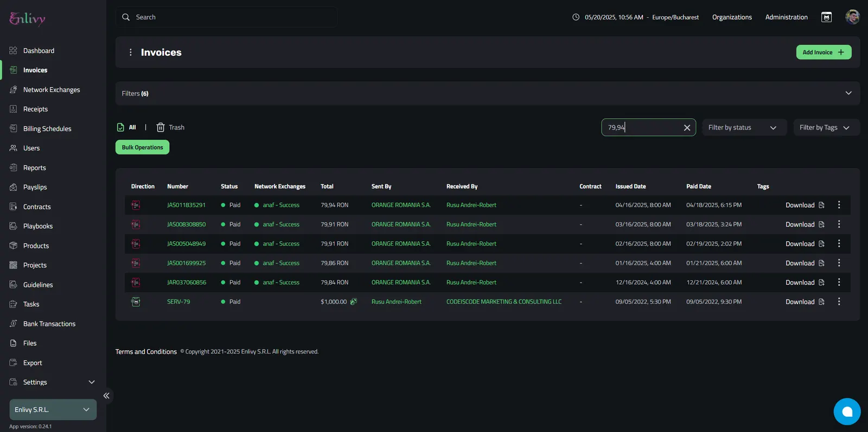Click the clock icon beside date
Image resolution: width=868 pixels, height=432 pixels.
coord(576,17)
